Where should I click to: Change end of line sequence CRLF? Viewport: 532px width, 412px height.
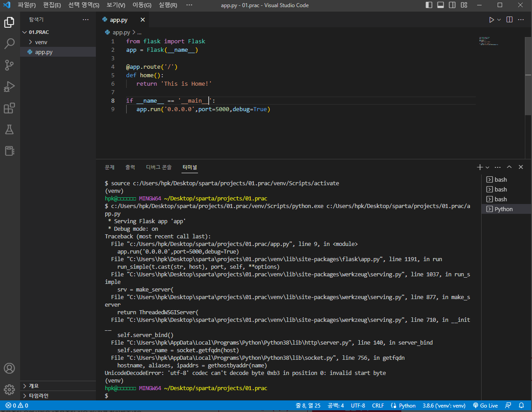tap(378, 406)
